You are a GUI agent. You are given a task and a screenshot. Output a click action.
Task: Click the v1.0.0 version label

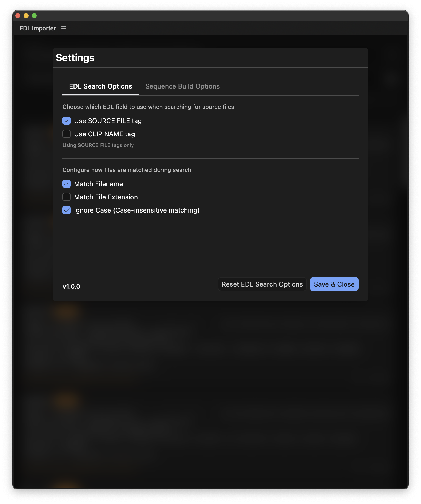tap(71, 287)
